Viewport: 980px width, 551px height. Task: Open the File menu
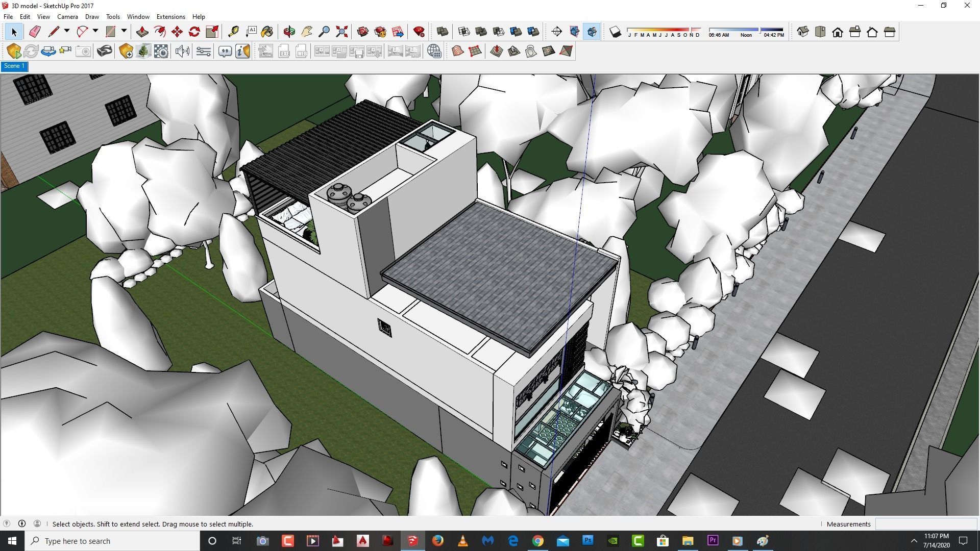pyautogui.click(x=8, y=17)
